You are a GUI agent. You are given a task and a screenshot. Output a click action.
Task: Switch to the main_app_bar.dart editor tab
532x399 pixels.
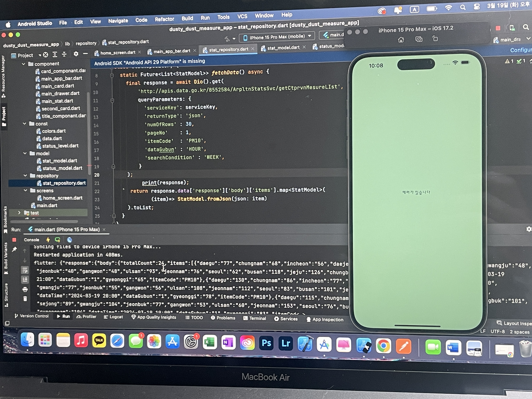172,51
